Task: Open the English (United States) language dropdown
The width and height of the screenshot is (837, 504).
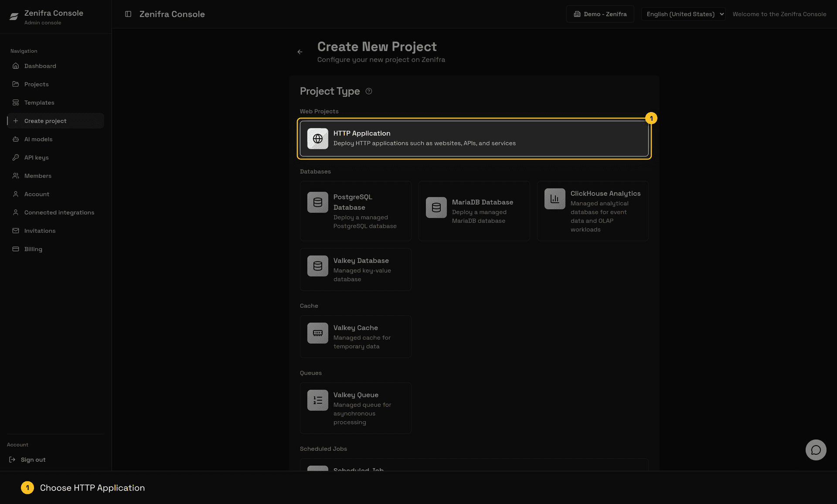Action: point(683,14)
